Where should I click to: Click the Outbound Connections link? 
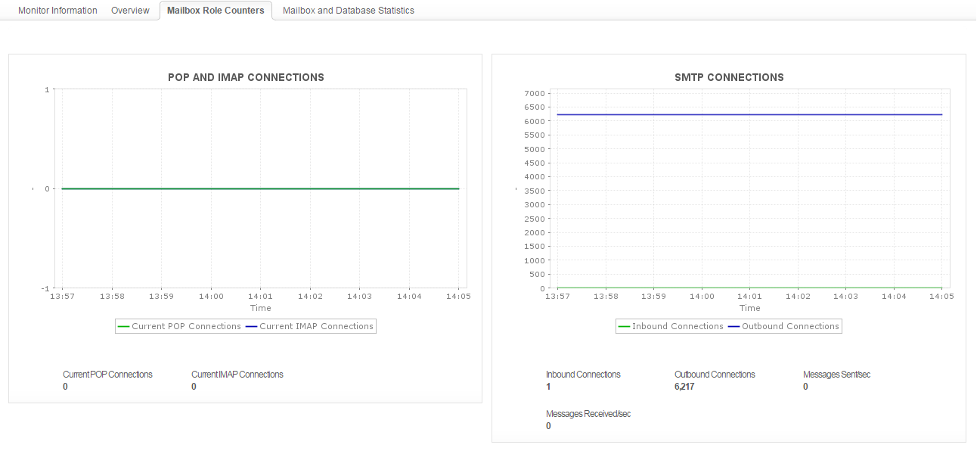715,374
